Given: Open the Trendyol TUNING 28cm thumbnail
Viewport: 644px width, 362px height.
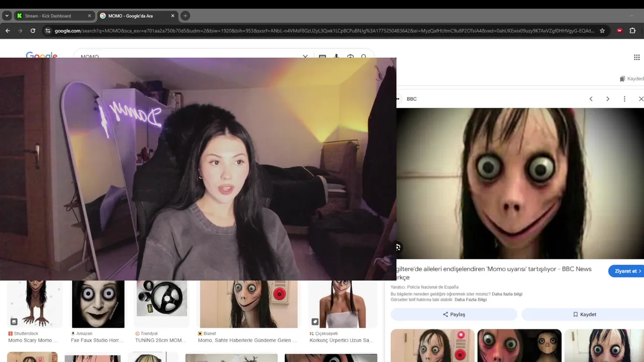Looking at the screenshot, I should pyautogui.click(x=162, y=304).
